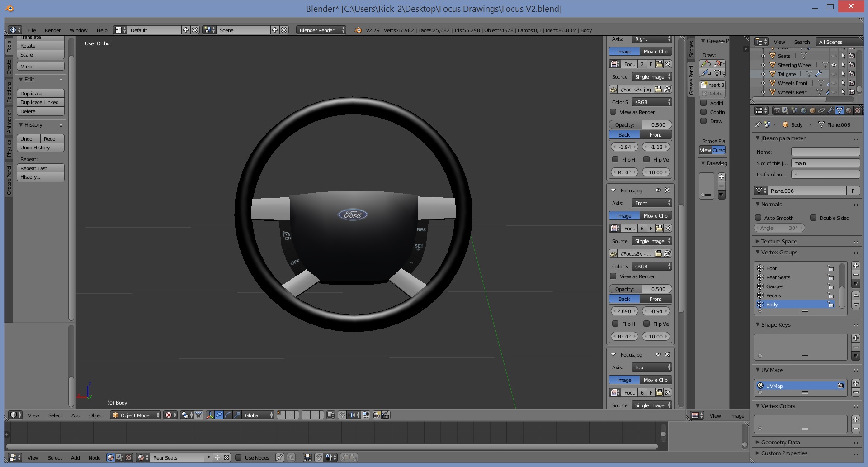Open the Modifiers properties tab (wrench)
Viewport: 868px width, 467px height.
click(831, 110)
